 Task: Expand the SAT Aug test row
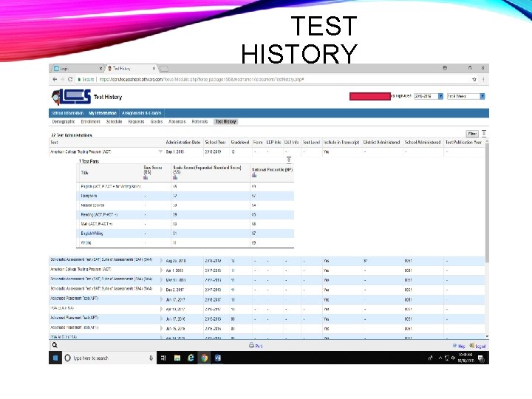coord(161,261)
